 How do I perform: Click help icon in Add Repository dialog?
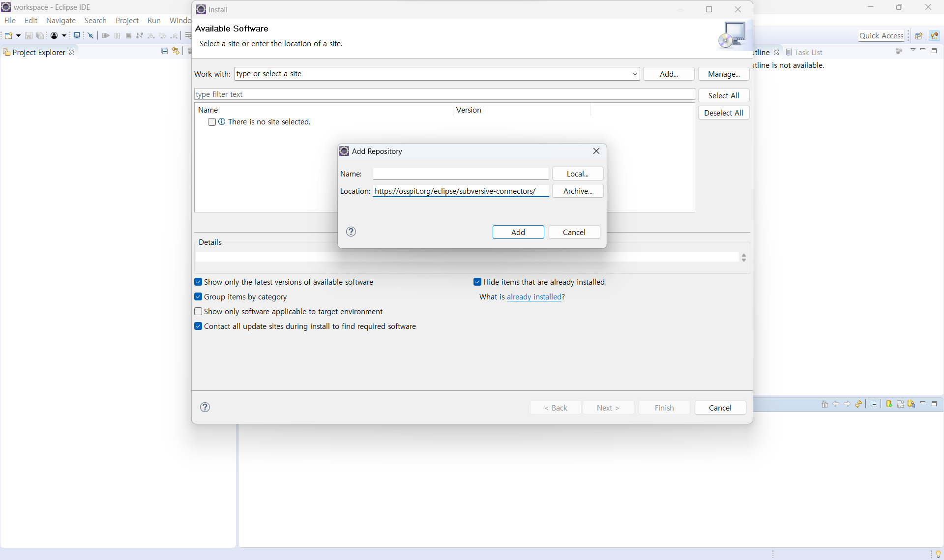pos(351,232)
